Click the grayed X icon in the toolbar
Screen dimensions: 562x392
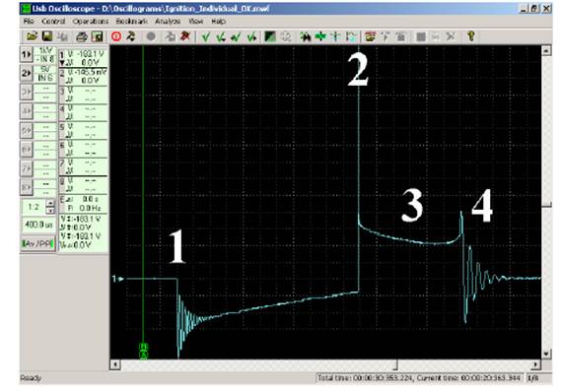pos(451,36)
